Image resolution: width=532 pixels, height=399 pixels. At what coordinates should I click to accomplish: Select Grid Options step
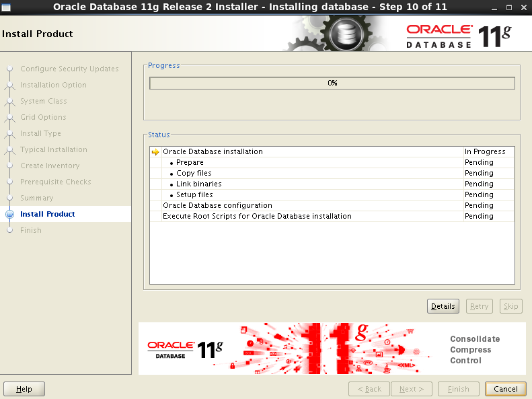[x=43, y=117]
